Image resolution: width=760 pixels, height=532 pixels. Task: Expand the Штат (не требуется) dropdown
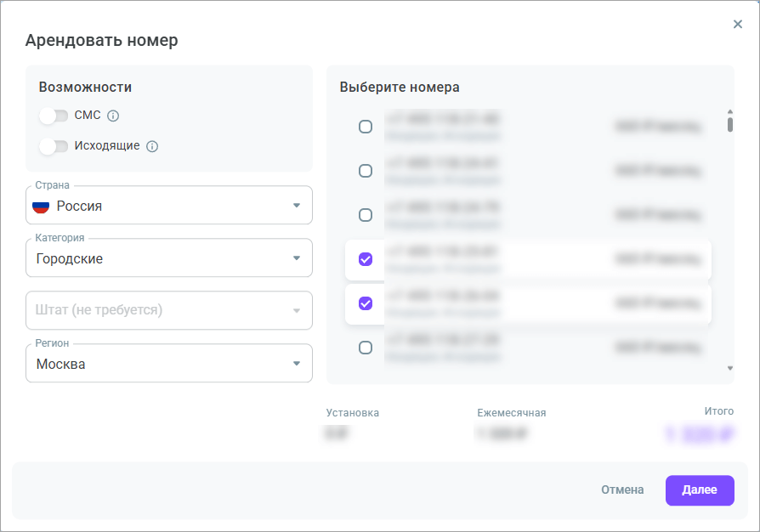169,310
